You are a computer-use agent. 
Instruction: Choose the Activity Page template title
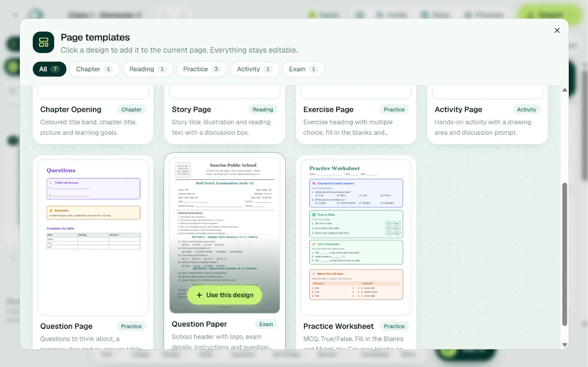pos(458,110)
